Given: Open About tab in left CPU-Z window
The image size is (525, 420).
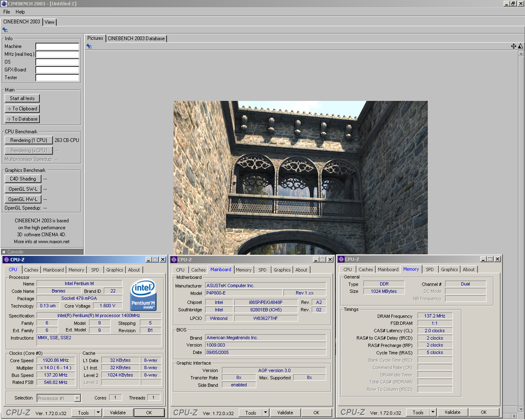Looking at the screenshot, I should 134,270.
